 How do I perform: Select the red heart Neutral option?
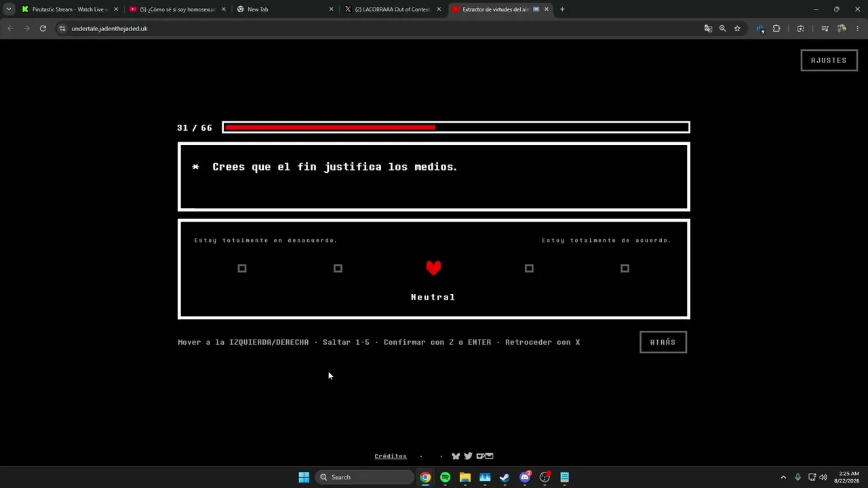433,268
